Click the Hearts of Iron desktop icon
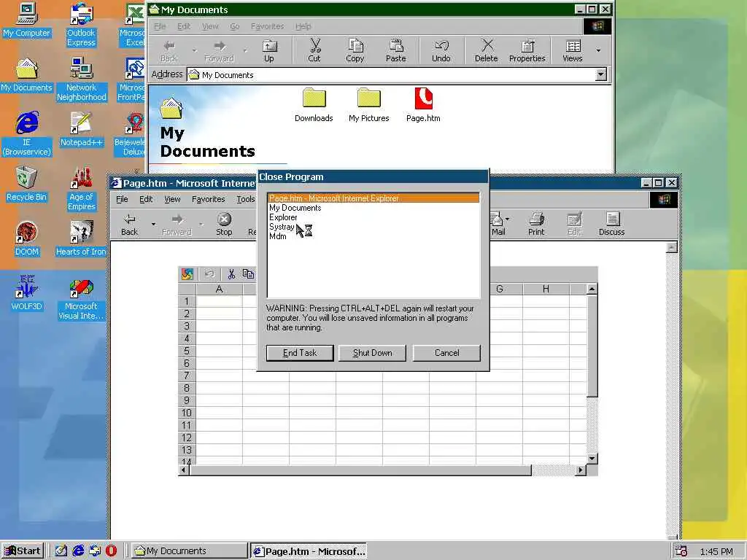Screen dimensions: 747x560 [x=81, y=239]
